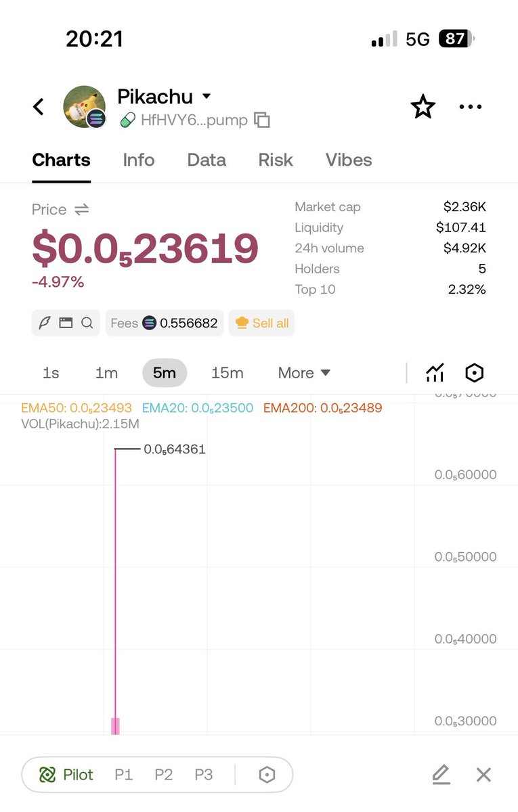Screen dimensions: 518x812
Task: Tap the magnifier search icon
Action: pos(87,323)
